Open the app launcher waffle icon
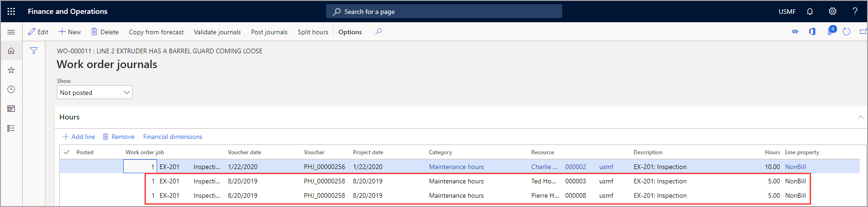Screen dimensions: 868x207 point(11,12)
